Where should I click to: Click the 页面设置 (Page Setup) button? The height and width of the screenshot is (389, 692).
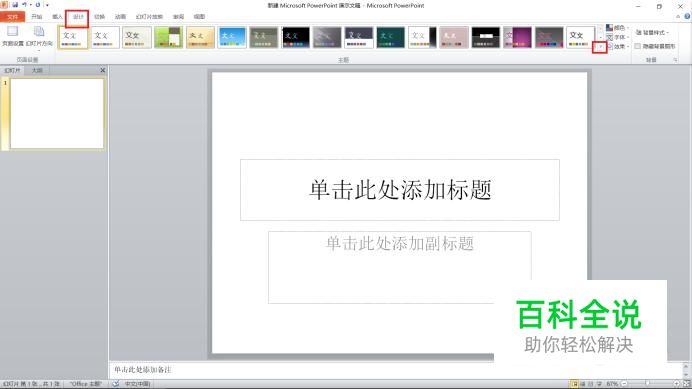(x=13, y=36)
